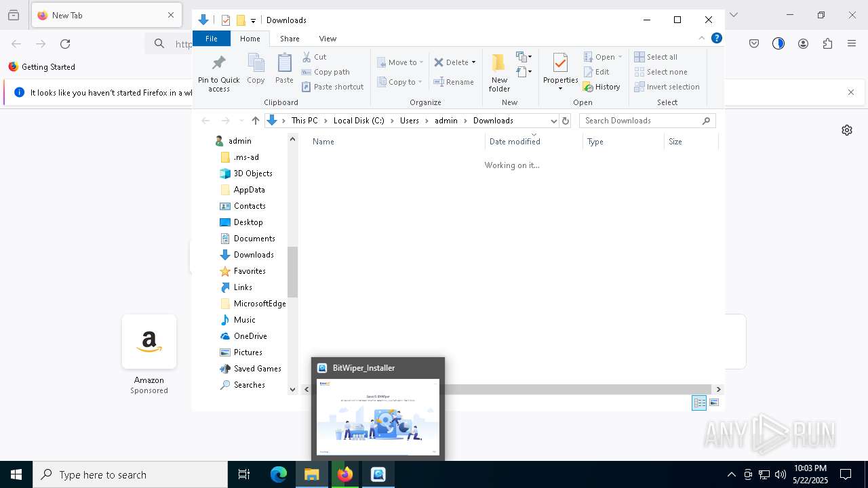Open the Delete dropdown arrow
Viewport: 868px width, 488px height.
(473, 62)
